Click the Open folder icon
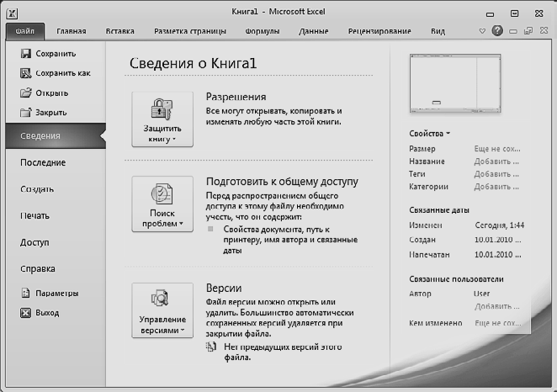Image resolution: width=557 pixels, height=392 pixels. click(x=25, y=93)
